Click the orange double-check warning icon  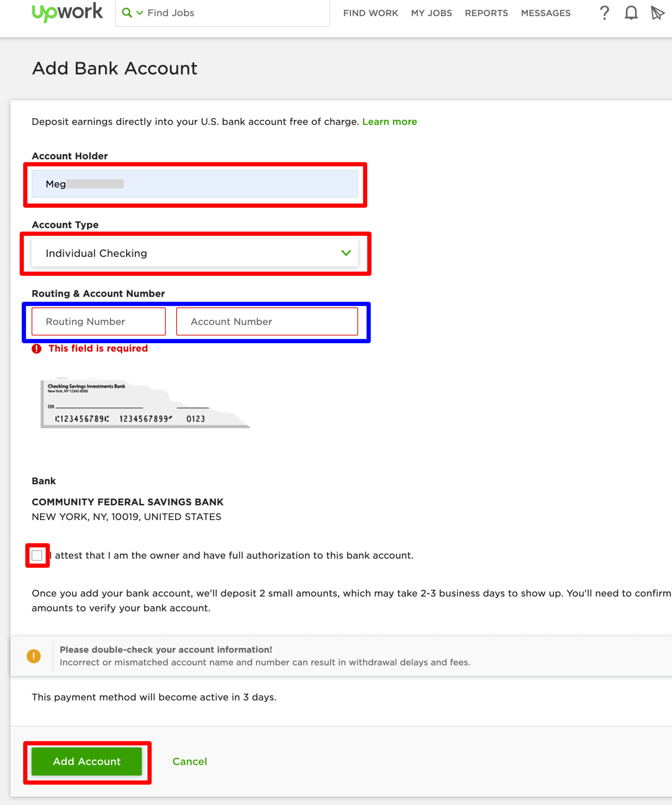pos(34,656)
